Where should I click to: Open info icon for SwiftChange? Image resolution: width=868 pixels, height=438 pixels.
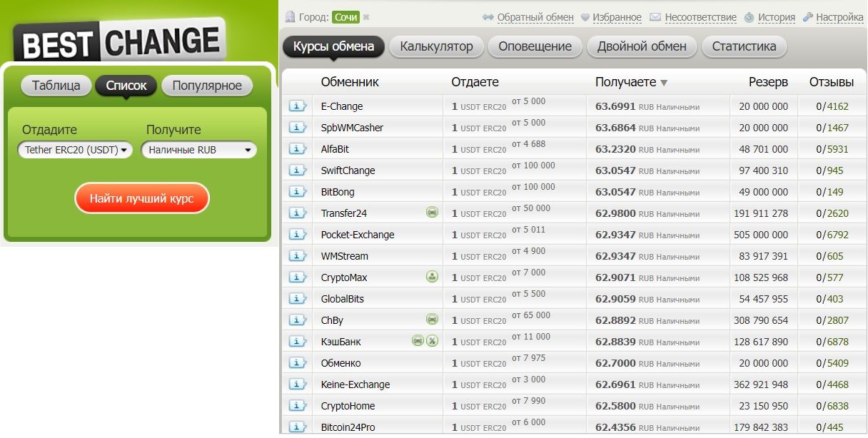click(297, 170)
